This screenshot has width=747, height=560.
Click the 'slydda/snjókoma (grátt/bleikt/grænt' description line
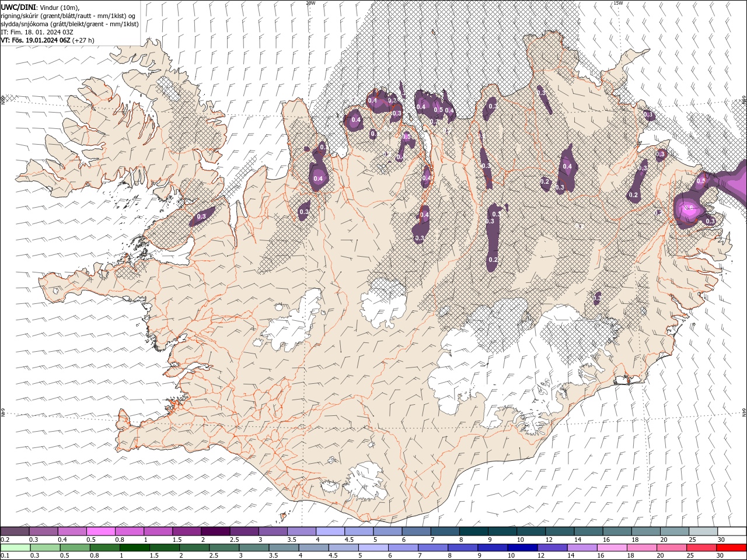(69, 24)
